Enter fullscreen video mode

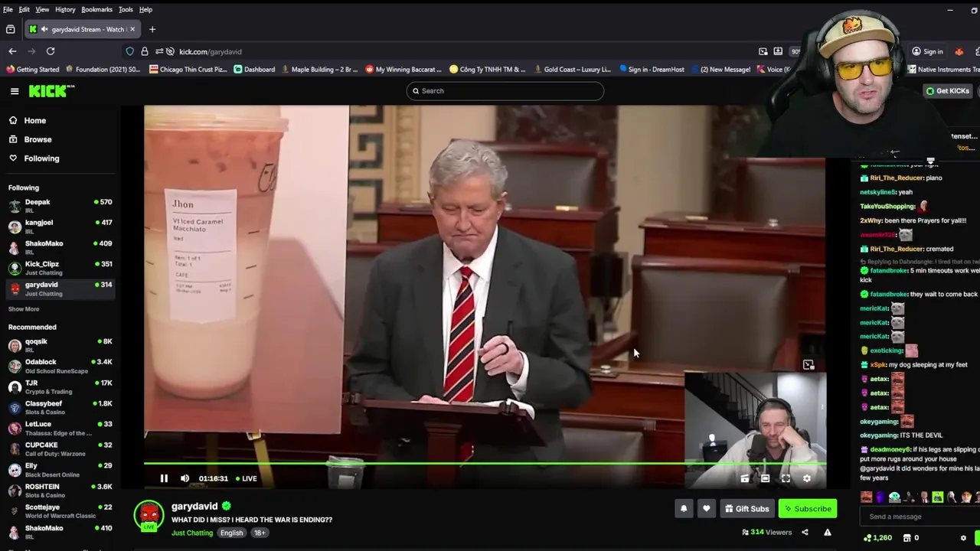pos(786,478)
